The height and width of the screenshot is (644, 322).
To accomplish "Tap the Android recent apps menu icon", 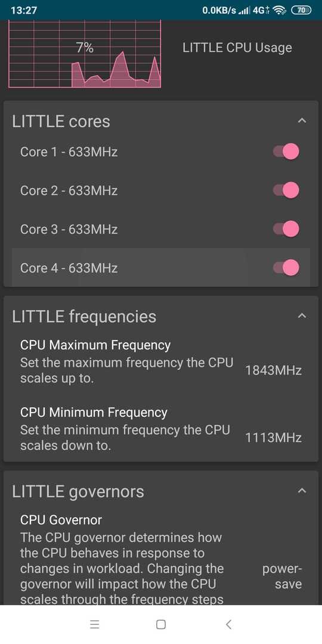I will pyautogui.click(x=94, y=625).
